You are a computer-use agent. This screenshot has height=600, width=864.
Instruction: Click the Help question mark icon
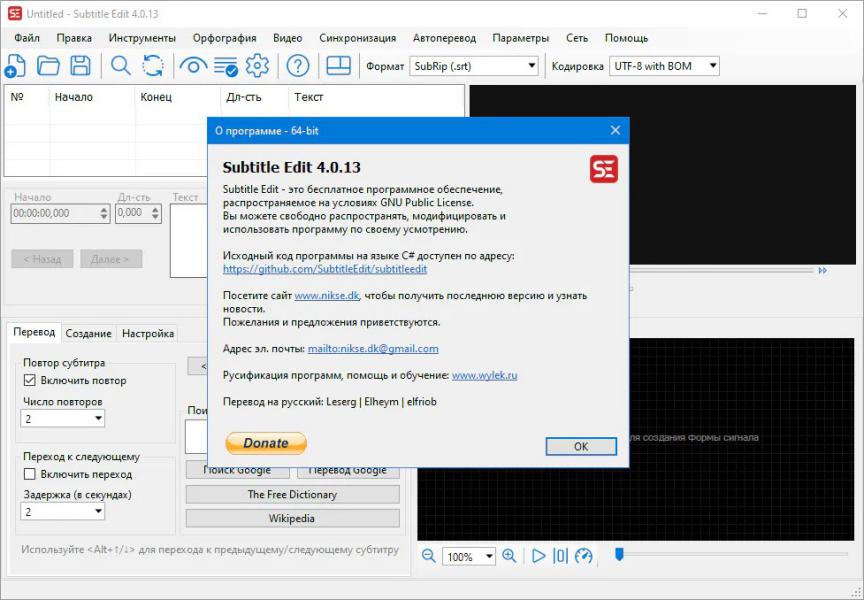point(298,66)
